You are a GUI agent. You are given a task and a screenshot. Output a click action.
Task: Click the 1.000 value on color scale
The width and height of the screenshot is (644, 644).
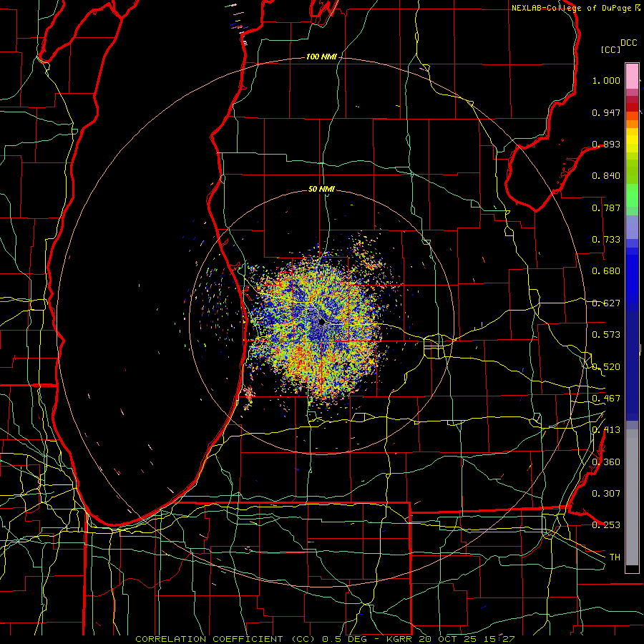606,80
